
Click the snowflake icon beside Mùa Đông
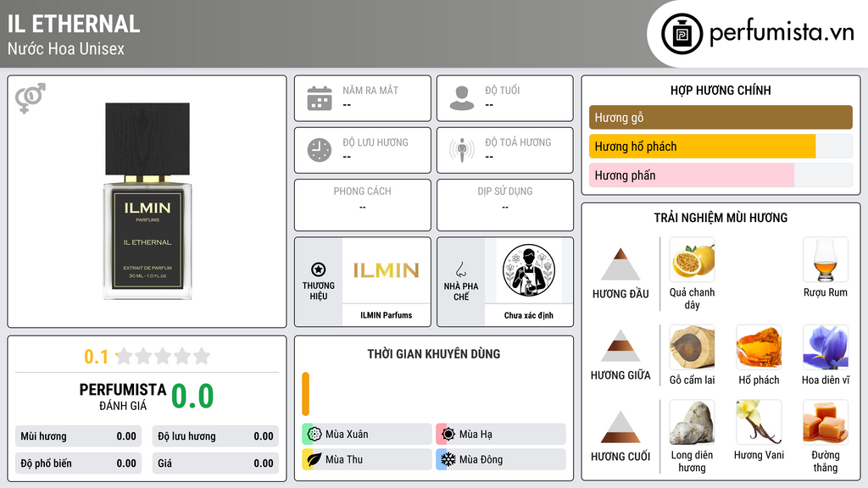click(448, 459)
